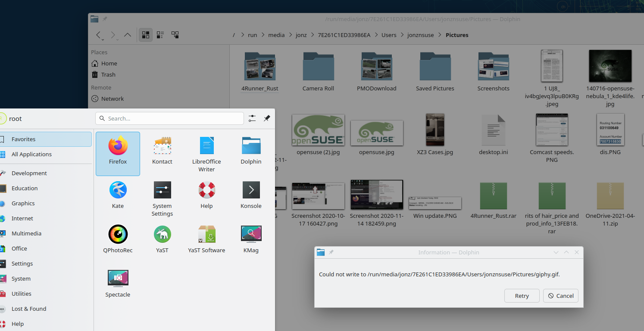Image resolution: width=644 pixels, height=331 pixels.
Task: Launch Firefox from the Favorites grid
Action: click(x=118, y=153)
